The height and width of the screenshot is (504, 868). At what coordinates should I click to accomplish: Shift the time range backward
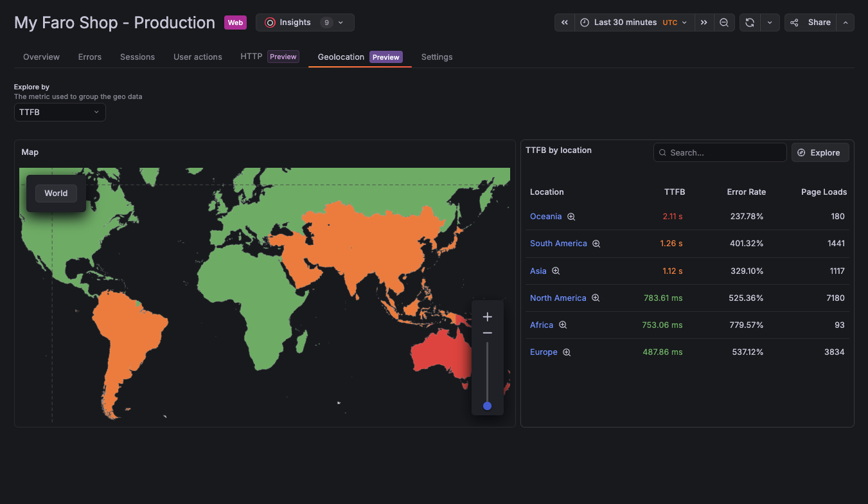(563, 22)
